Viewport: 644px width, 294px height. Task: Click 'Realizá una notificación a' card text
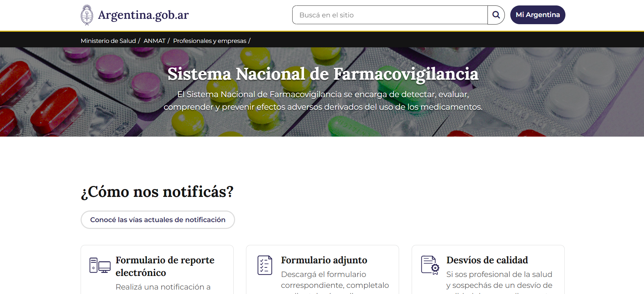pyautogui.click(x=163, y=287)
